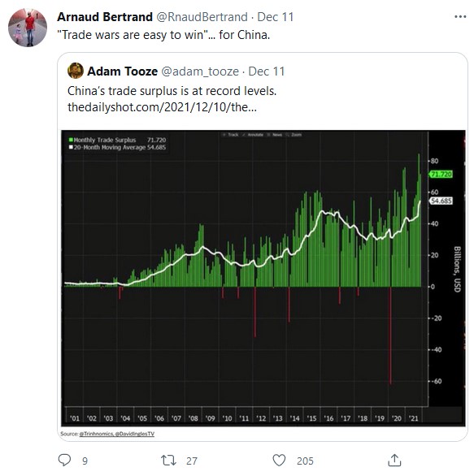
Task: Open the tweet's three-dot more menu
Action: click(460, 17)
